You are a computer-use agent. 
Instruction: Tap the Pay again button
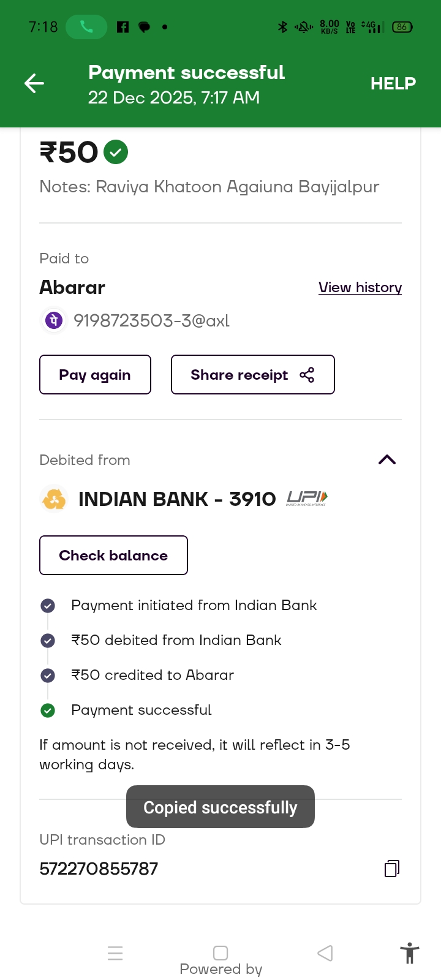(95, 375)
